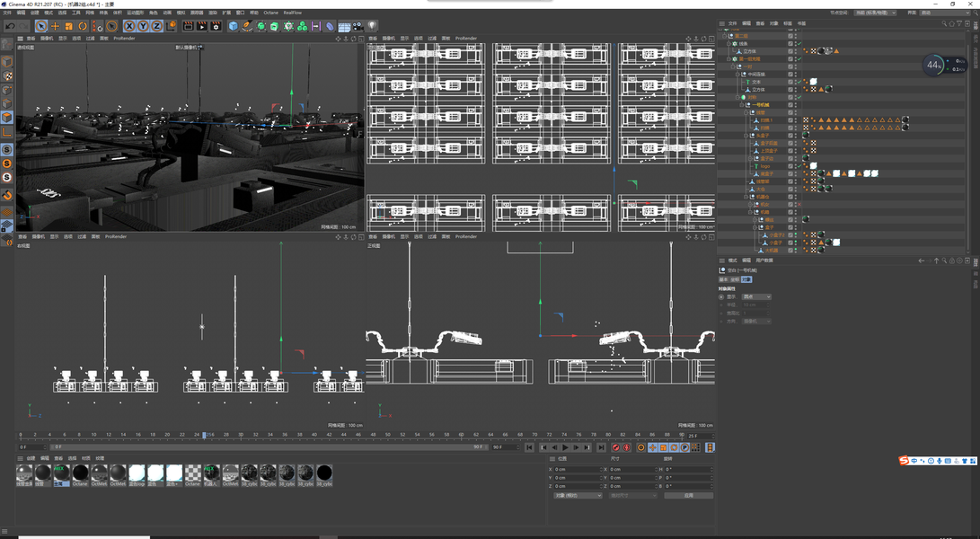Image resolution: width=980 pixels, height=539 pixels.
Task: Toggle the Z axis lock button
Action: coord(156,26)
